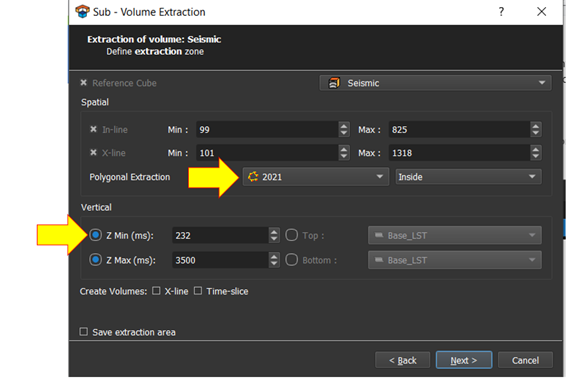
Task: Click the polygon icon next to 2021
Action: point(253,177)
